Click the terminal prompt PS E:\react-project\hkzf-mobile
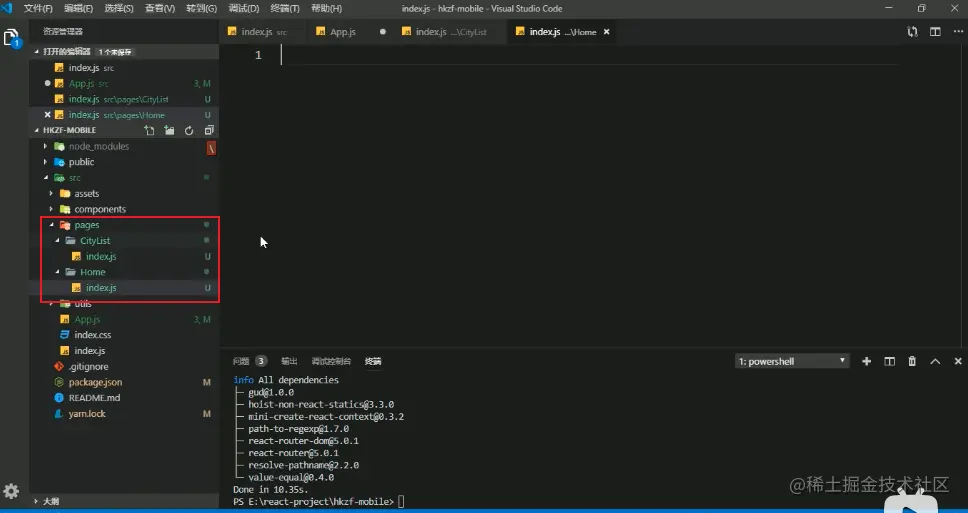 click(314, 502)
